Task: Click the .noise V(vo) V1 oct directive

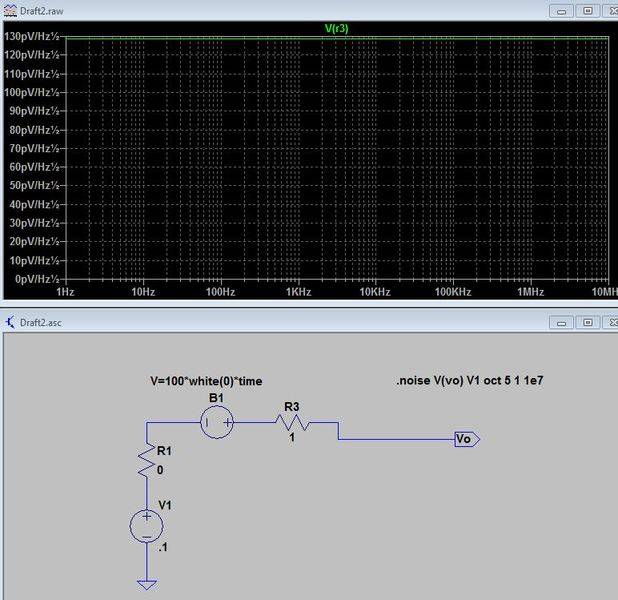Action: [469, 380]
